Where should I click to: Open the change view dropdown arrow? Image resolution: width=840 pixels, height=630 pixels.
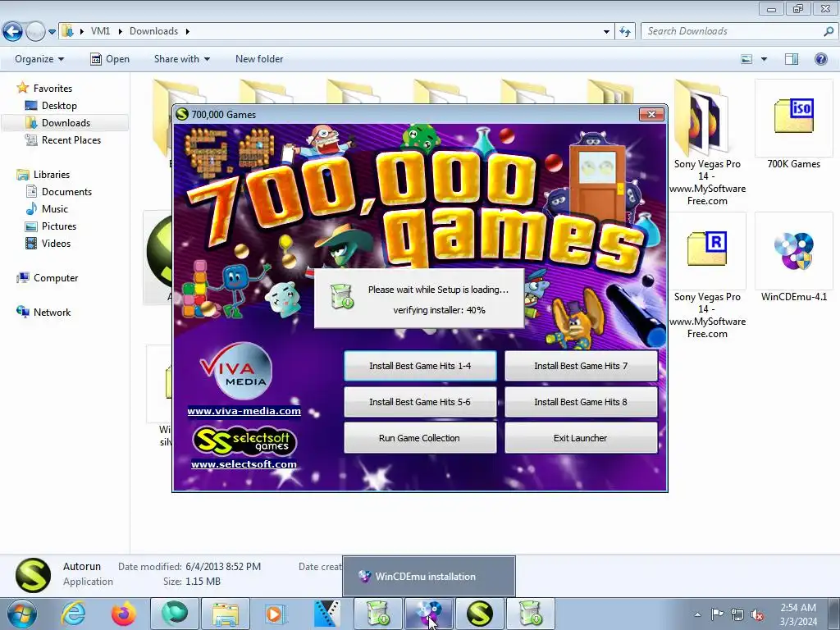tap(764, 59)
